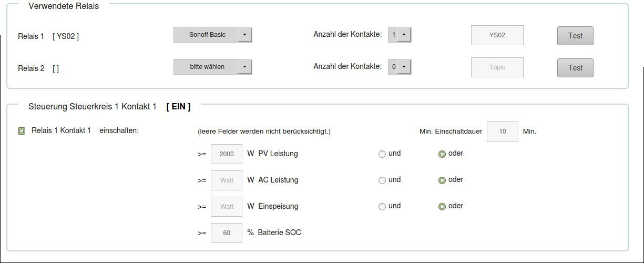644x263 pixels.
Task: Edit the Batterie SOC percentage field
Action: (227, 233)
